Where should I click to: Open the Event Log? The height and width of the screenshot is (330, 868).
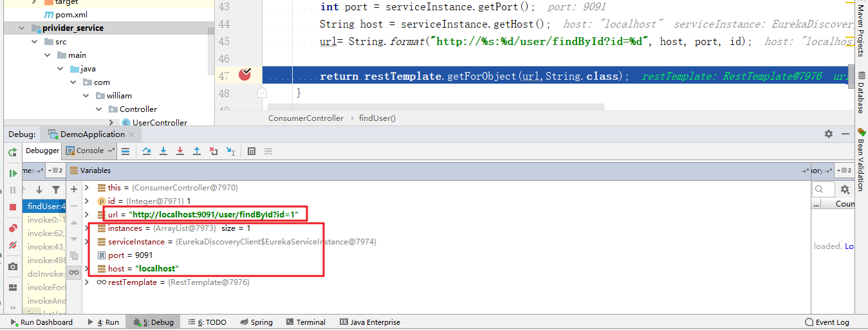click(827, 322)
